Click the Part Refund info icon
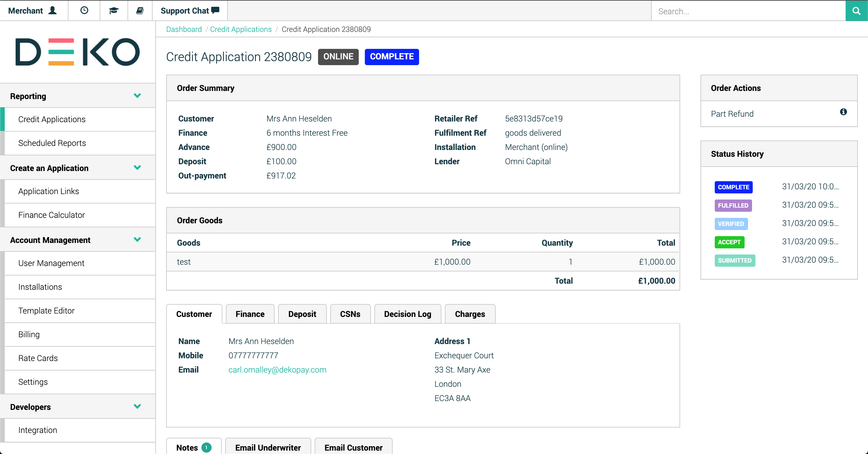The width and height of the screenshot is (868, 454). pos(843,112)
